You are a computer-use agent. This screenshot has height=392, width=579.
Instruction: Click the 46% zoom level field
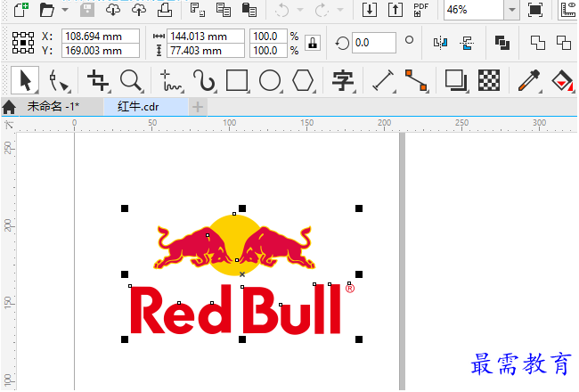point(474,10)
